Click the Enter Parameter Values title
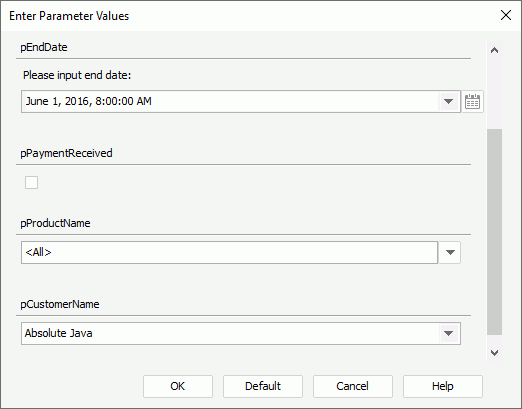Screen dimensions: 522x409 (x=69, y=16)
